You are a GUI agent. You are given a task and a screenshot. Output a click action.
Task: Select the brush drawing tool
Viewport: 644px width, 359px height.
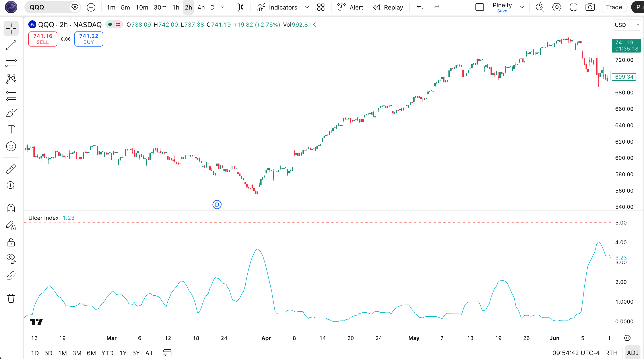click(11, 113)
